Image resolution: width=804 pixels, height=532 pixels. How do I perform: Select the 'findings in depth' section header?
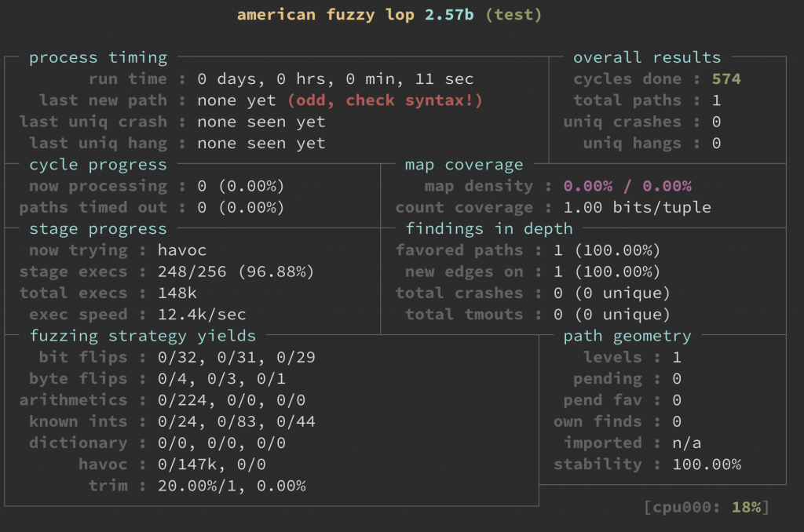pyautogui.click(x=489, y=229)
